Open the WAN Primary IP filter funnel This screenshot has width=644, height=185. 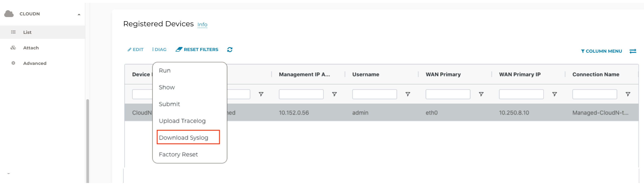555,94
